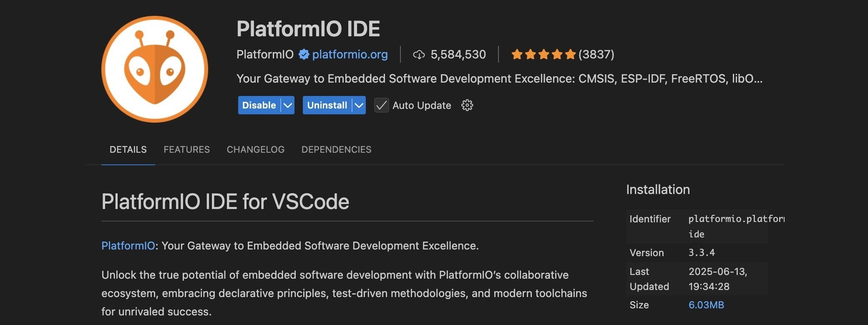
Task: Open the platformio.org publisher link
Action: (350, 54)
